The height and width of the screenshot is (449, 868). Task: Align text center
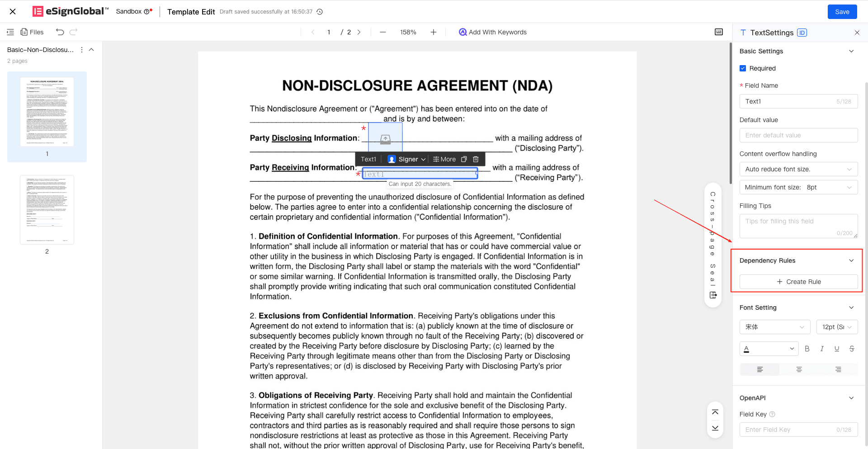point(799,369)
